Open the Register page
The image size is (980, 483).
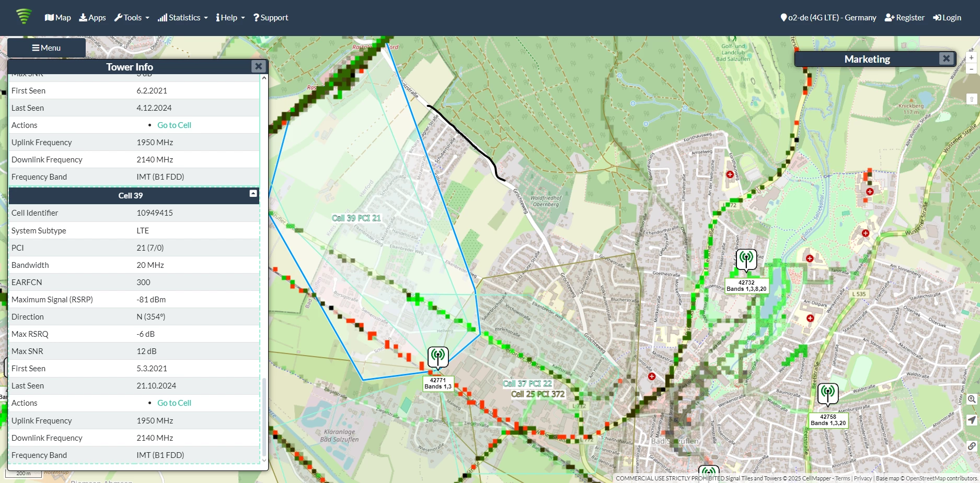905,18
